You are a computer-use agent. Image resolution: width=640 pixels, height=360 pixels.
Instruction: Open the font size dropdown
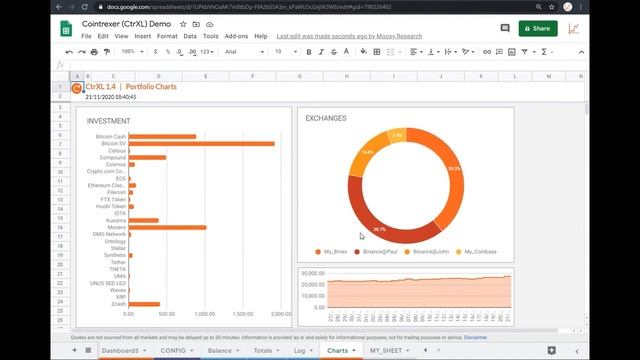(286, 52)
